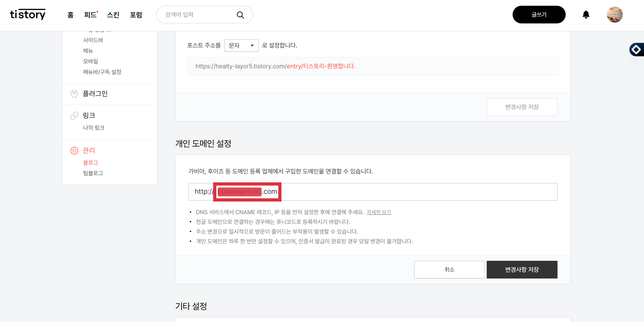This screenshot has width=644, height=322.
Task: Focus the 검색어 입력 search box
Action: click(198, 15)
